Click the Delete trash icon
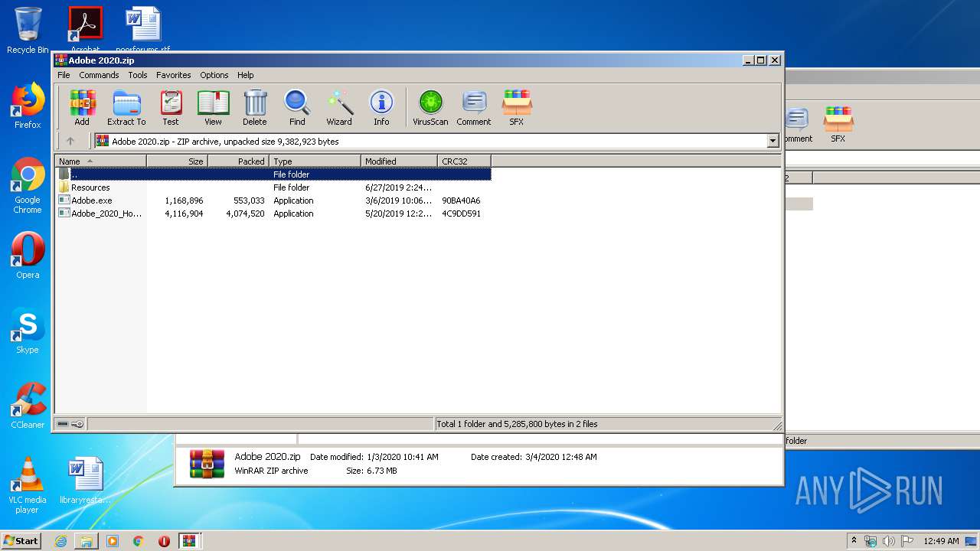Image resolution: width=980 pixels, height=551 pixels. coord(255,108)
